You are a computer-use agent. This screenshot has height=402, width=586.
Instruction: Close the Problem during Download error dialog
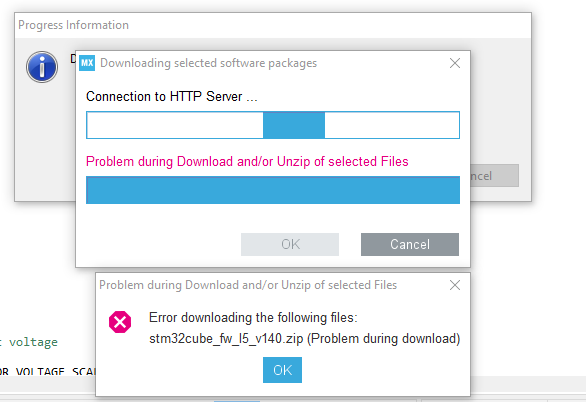click(455, 285)
